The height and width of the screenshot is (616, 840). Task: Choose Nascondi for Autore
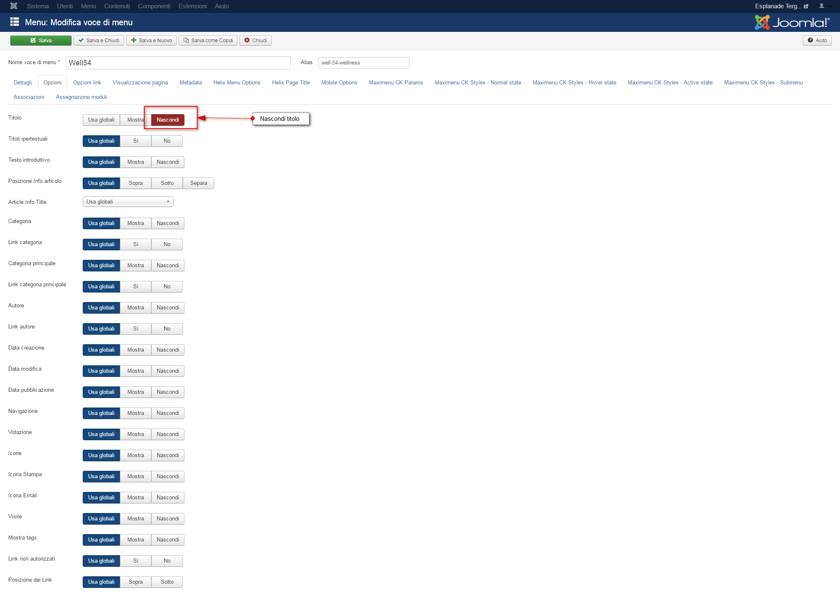point(168,307)
